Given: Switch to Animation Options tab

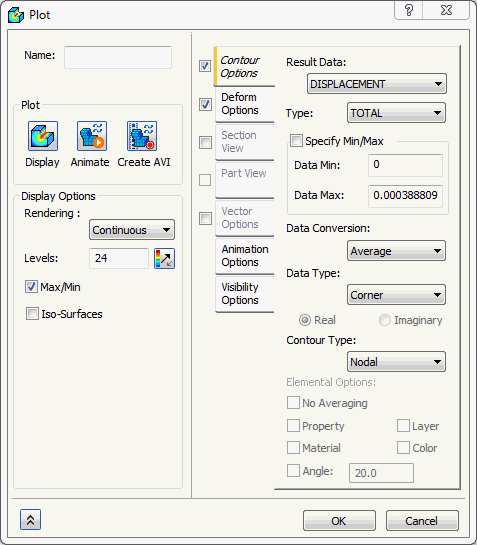Looking at the screenshot, I should click(245, 255).
